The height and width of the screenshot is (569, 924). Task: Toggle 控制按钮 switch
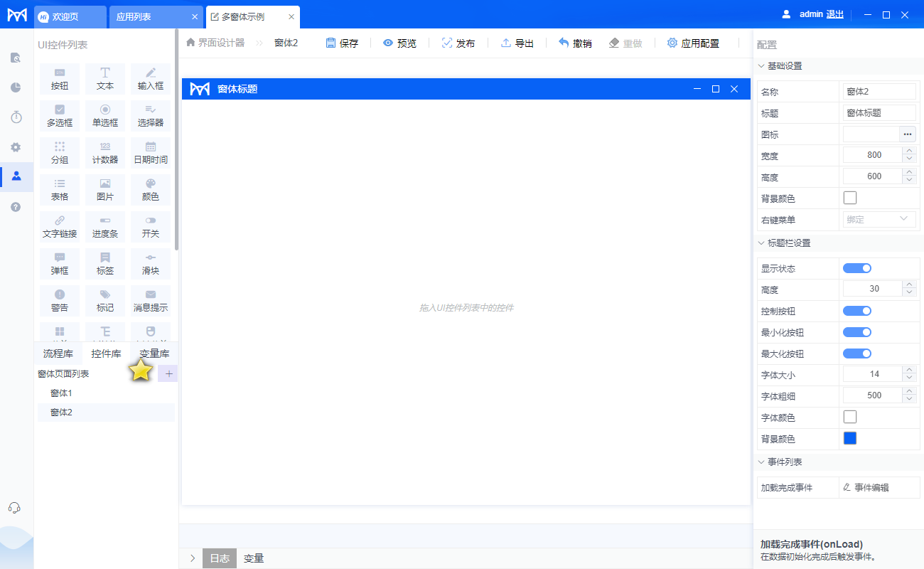click(857, 311)
